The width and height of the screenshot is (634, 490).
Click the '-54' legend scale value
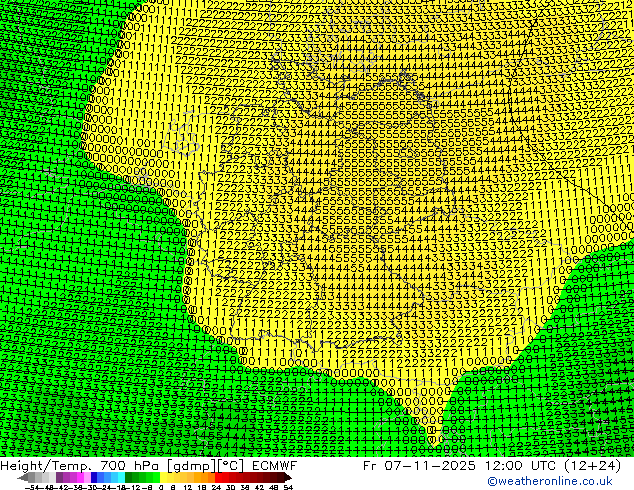32,488
